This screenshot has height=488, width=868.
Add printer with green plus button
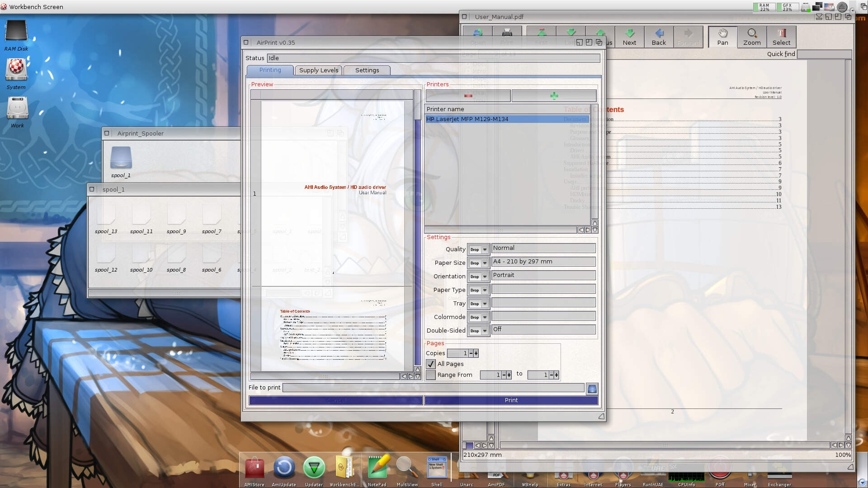coord(554,96)
